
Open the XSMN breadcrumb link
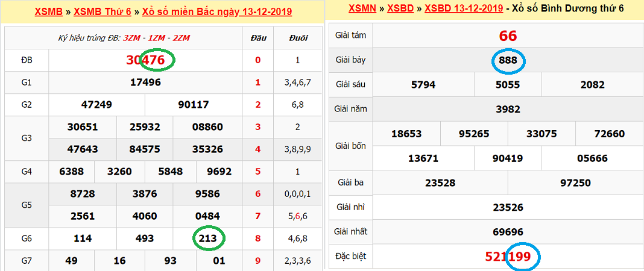click(x=362, y=8)
